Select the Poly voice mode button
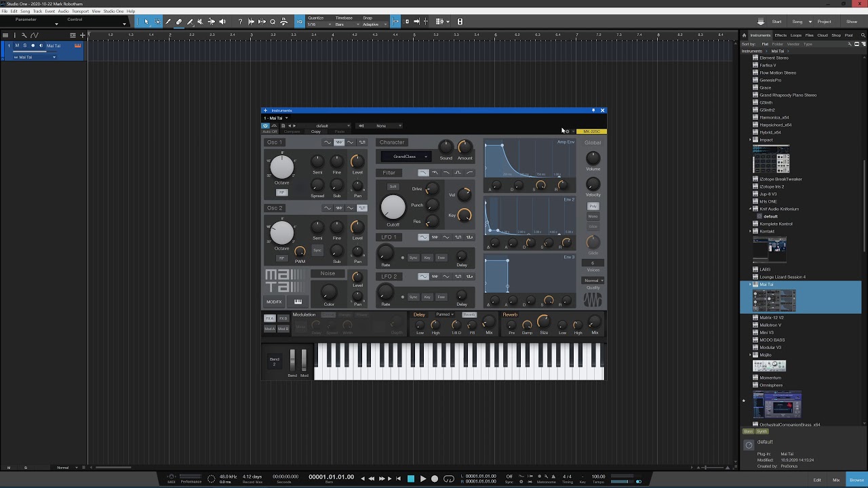868x488 pixels. [x=593, y=206]
